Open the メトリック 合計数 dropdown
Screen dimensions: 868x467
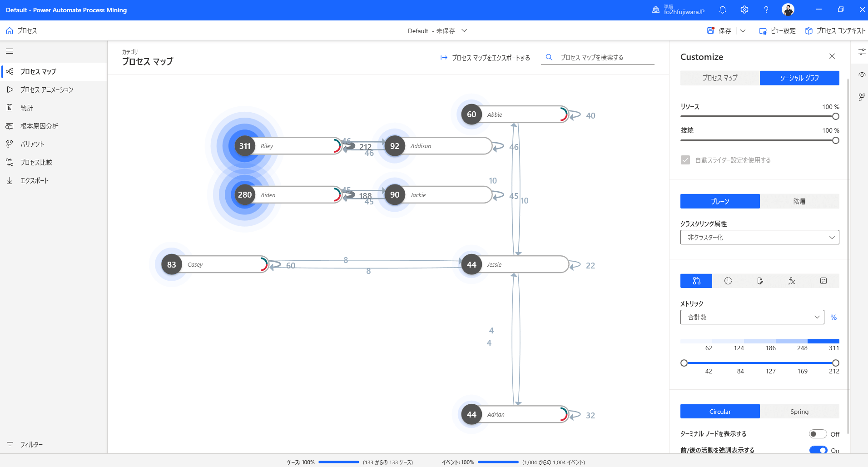pos(752,317)
